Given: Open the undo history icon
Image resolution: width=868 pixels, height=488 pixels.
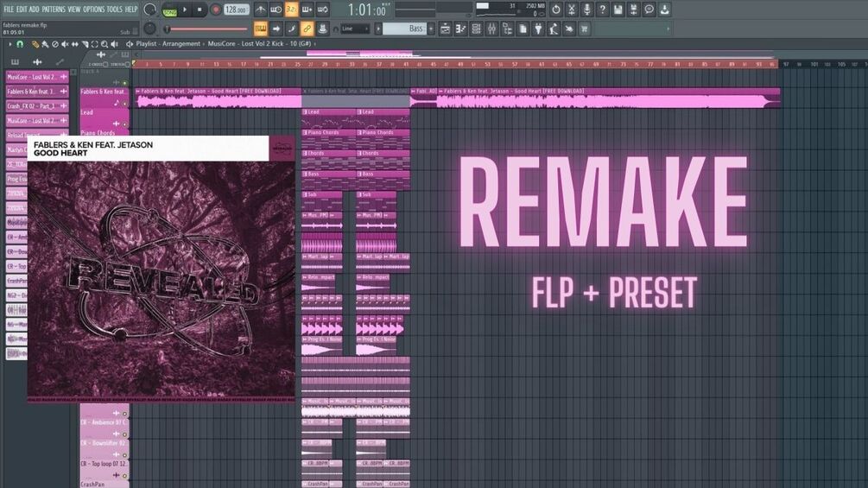Looking at the screenshot, I should coord(556,10).
